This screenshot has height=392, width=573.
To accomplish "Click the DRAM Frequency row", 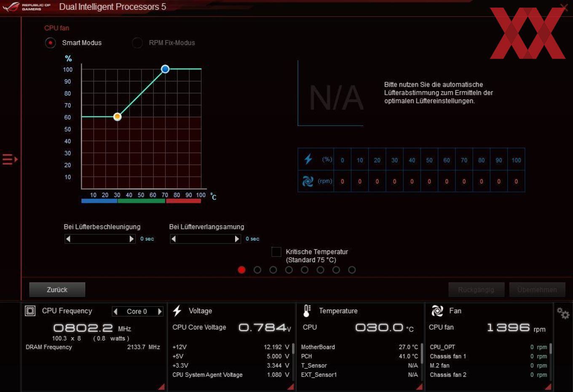I will point(93,347).
